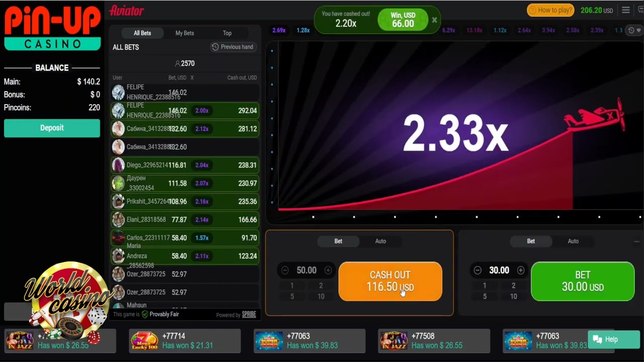644x362 pixels.
Task: Click quick amount 2 in first panel
Action: click(321, 286)
